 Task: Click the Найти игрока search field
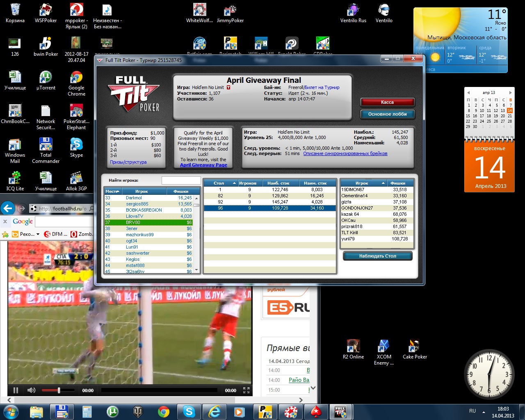pyautogui.click(x=181, y=180)
